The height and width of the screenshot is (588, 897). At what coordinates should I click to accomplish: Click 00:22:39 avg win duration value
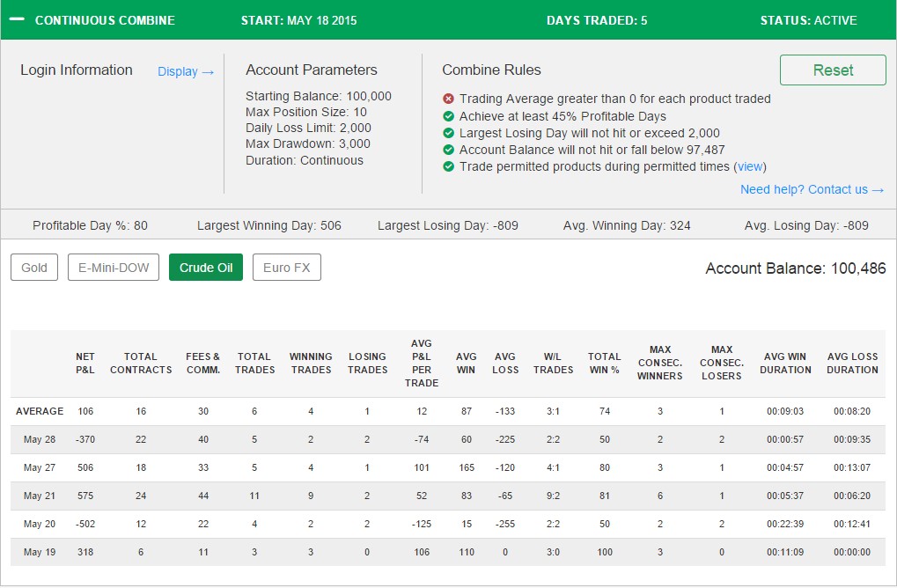tap(785, 524)
